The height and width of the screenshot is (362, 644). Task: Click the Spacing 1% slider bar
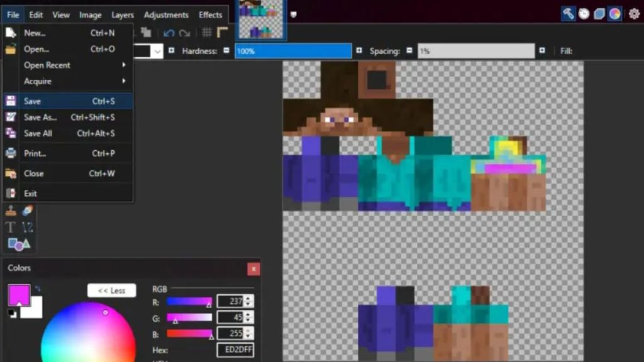[476, 51]
